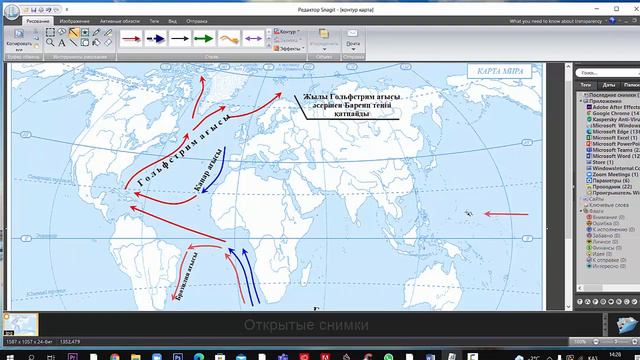Open the Вид ribbon tab
The image size is (640, 360).
click(x=173, y=21)
